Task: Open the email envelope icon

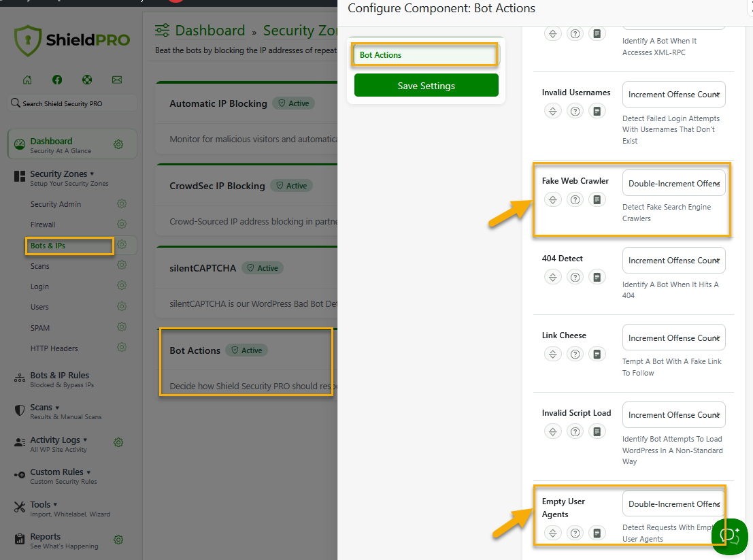Action: click(117, 80)
